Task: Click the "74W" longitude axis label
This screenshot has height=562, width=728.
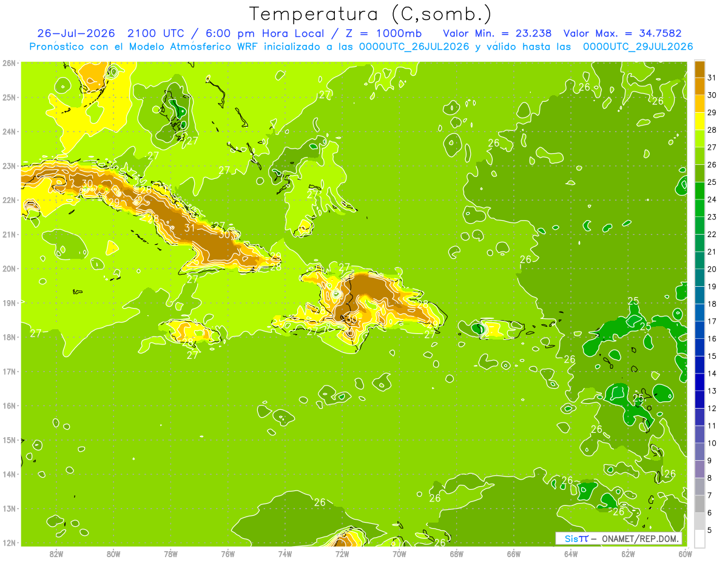Action: (x=285, y=554)
